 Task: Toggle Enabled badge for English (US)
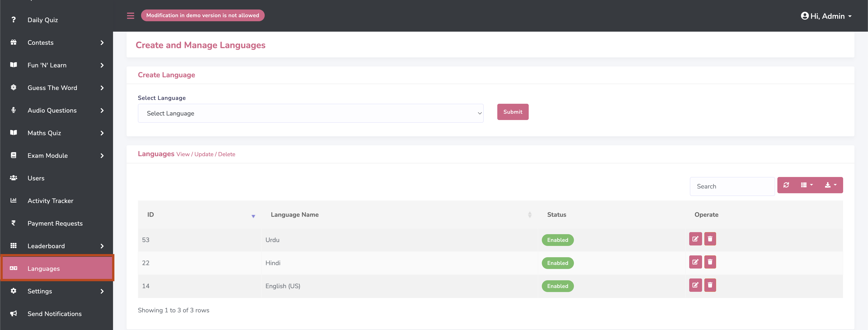557,286
